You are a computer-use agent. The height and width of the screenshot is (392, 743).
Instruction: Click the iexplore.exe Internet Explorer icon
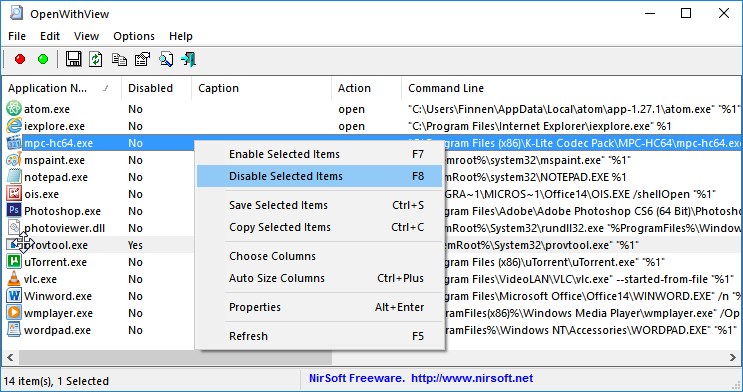[x=14, y=126]
